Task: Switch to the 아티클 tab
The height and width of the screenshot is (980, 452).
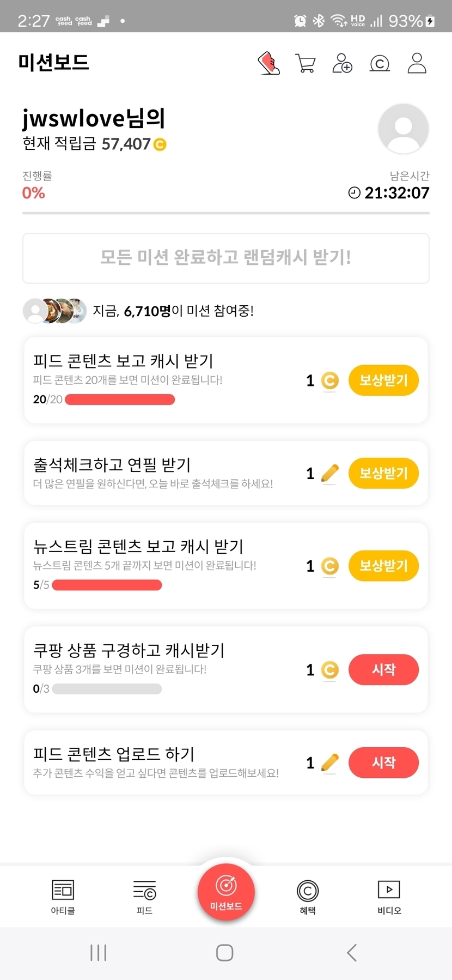Action: [x=63, y=897]
